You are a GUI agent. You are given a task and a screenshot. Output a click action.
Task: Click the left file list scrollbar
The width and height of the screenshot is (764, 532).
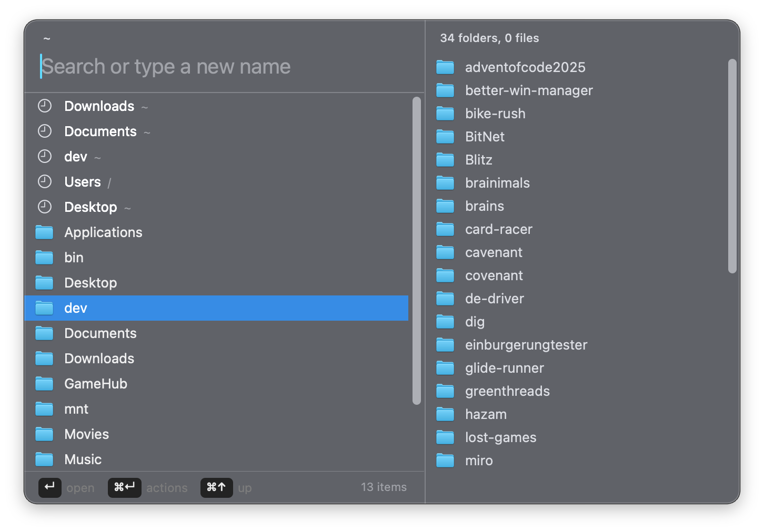point(417,251)
